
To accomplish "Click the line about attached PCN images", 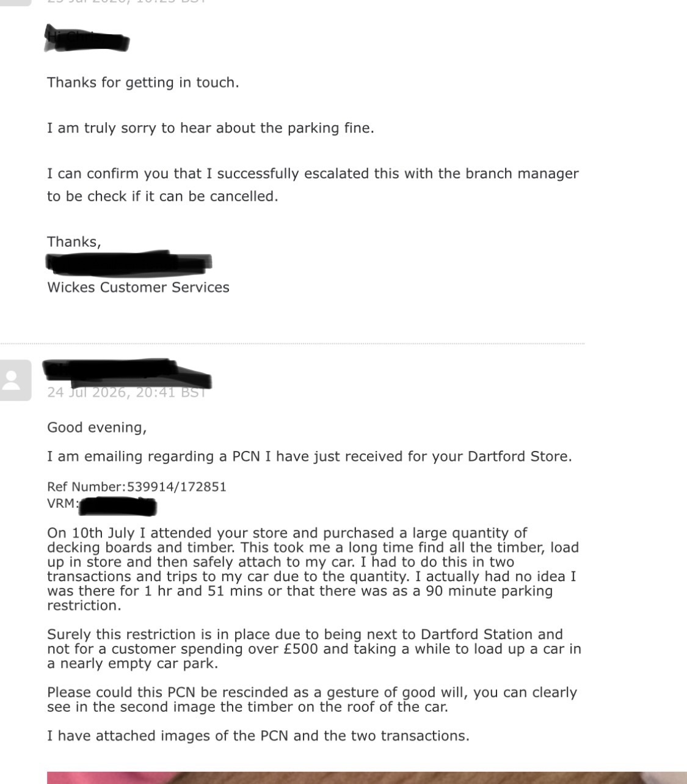I will [x=258, y=736].
